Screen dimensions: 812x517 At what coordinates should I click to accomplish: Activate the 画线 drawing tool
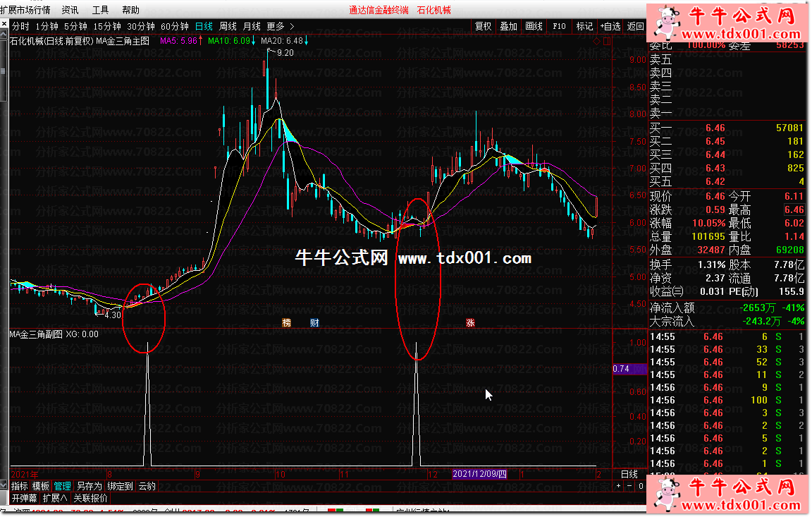(x=534, y=26)
